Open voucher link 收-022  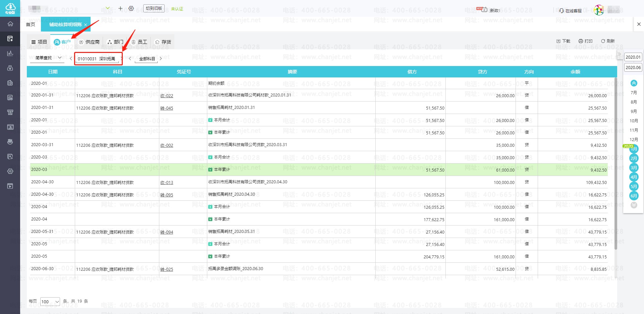pos(167,96)
